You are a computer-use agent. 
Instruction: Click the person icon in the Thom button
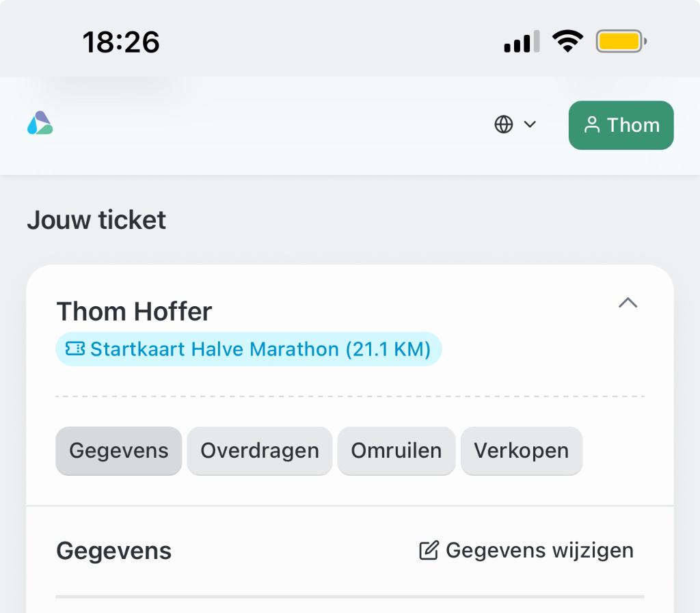click(592, 125)
